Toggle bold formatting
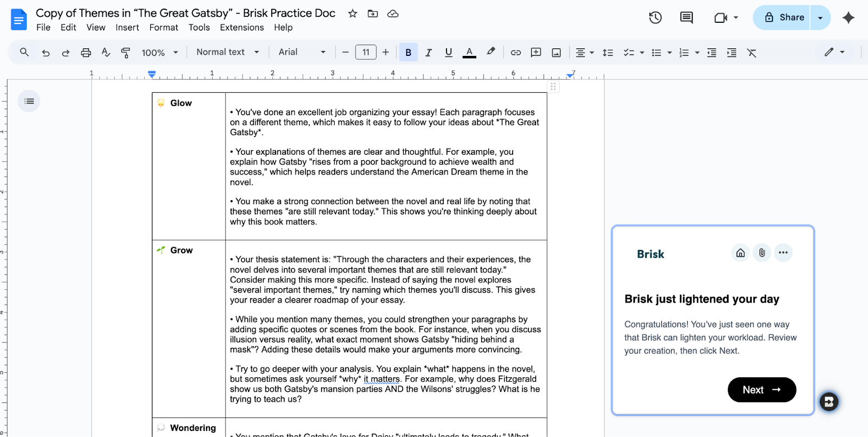This screenshot has width=868, height=437. point(409,53)
